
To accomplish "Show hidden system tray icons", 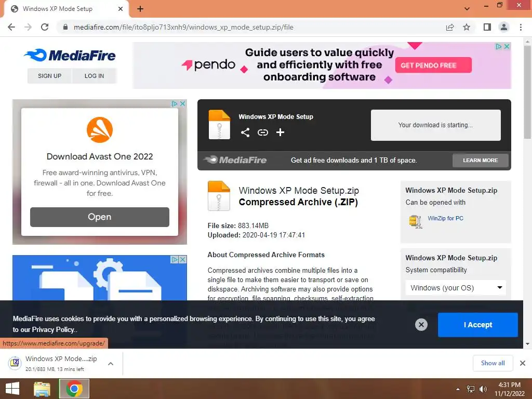I will click(x=458, y=389).
